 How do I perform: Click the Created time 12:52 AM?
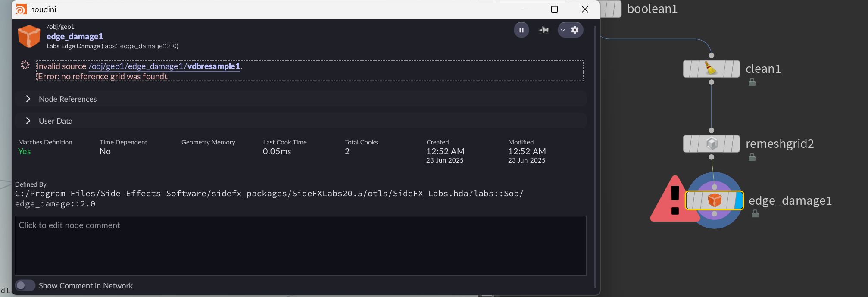coord(445,151)
